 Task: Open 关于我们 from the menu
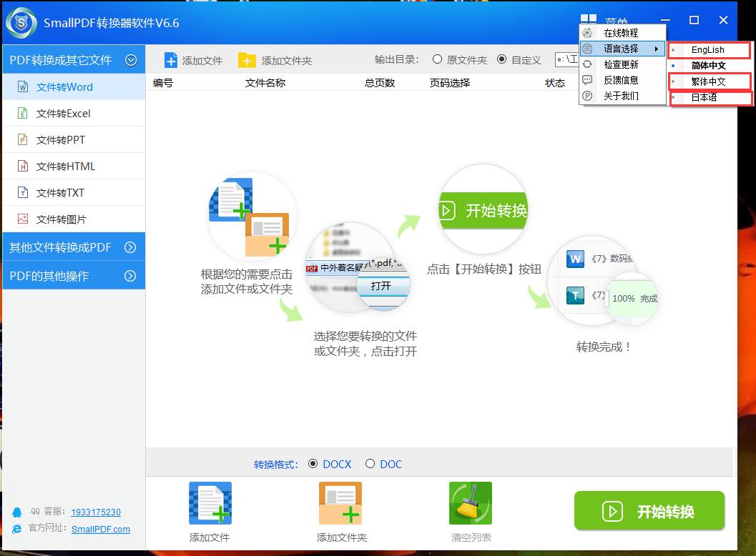[x=622, y=96]
